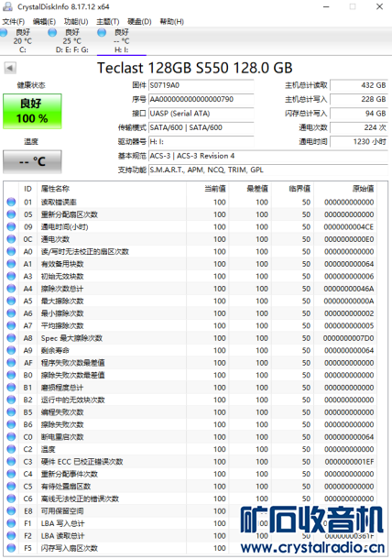Select the D: E: F: G: drive
Screen dimensions: 392x559
click(72, 41)
